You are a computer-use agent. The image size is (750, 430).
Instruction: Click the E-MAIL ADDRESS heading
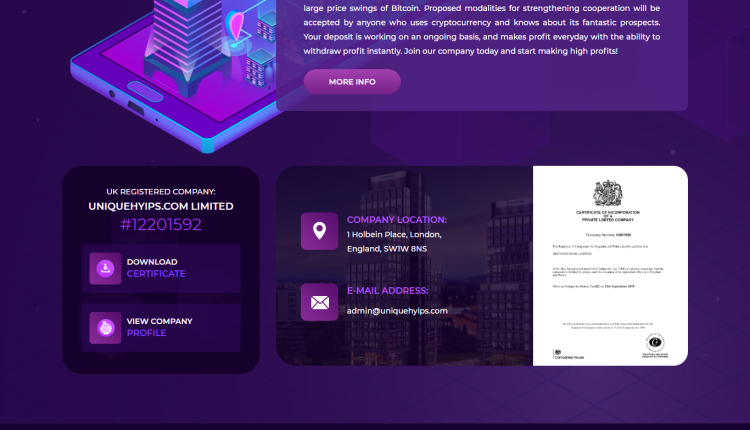[x=387, y=291]
